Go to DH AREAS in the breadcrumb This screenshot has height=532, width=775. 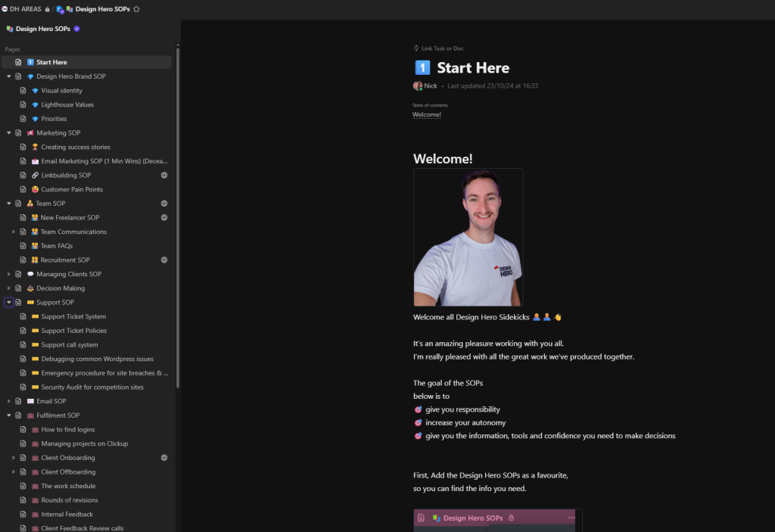[x=25, y=9]
